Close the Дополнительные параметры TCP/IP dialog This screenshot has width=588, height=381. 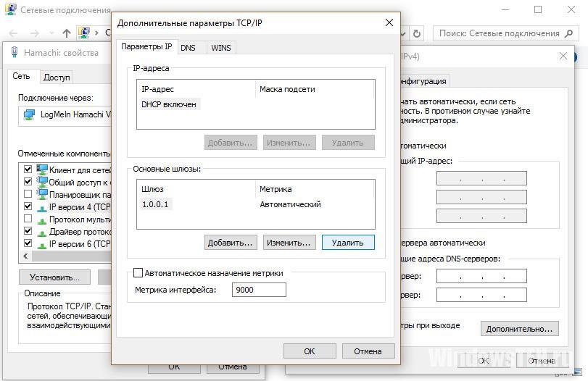pos(389,23)
